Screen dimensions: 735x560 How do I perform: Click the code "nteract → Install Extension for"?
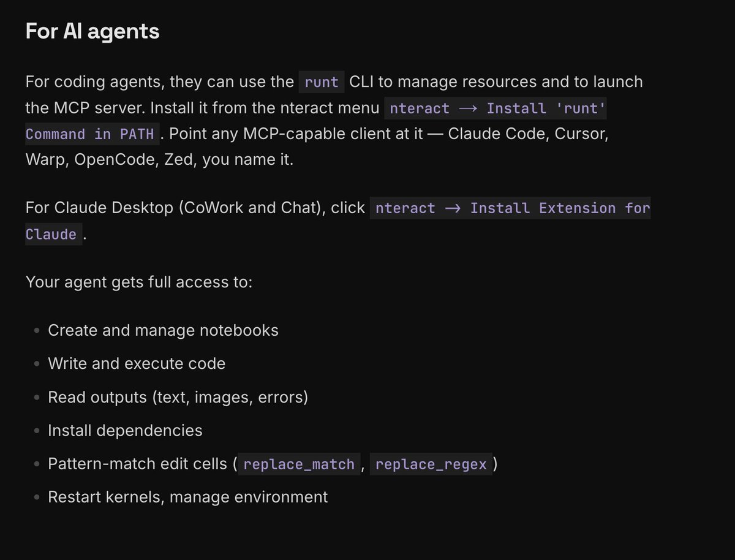[x=510, y=208]
